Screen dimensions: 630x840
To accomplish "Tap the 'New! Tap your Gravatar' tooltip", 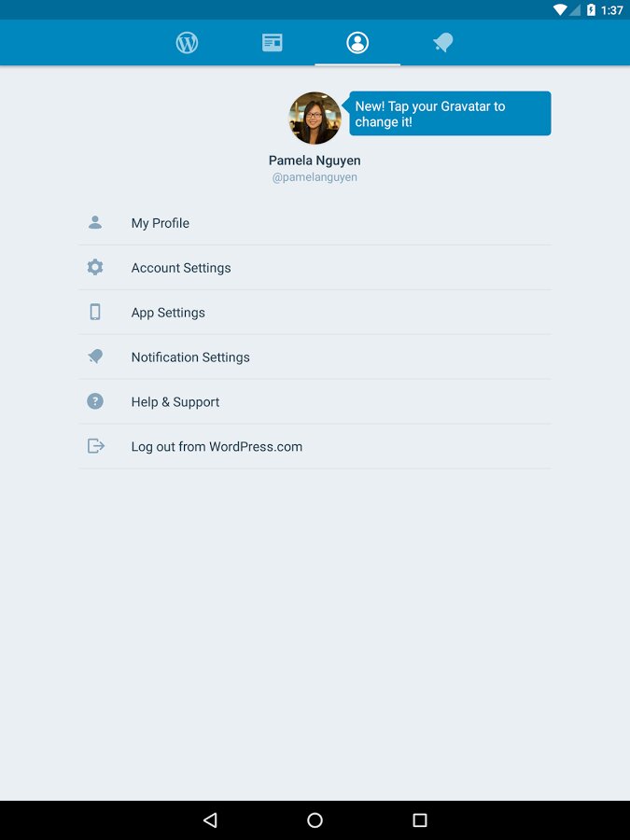I will click(450, 114).
